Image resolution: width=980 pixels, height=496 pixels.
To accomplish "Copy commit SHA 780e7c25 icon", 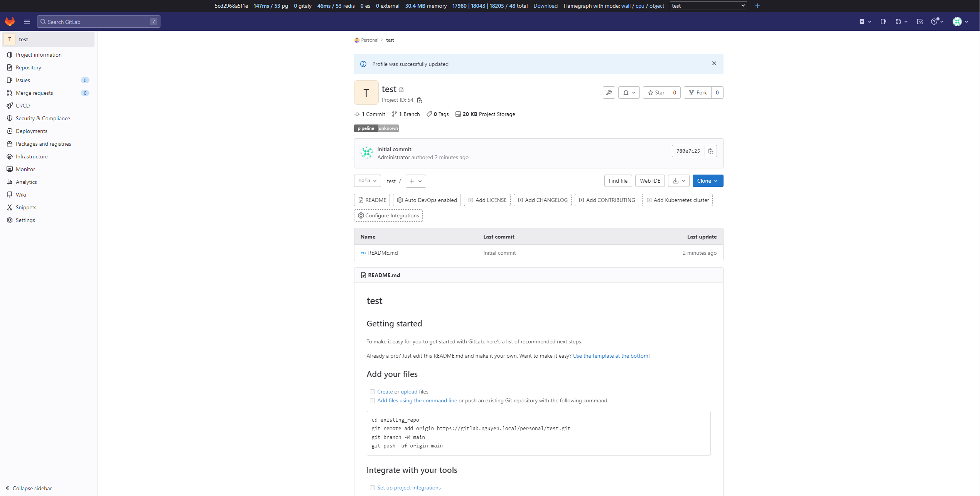I will pyautogui.click(x=711, y=151).
